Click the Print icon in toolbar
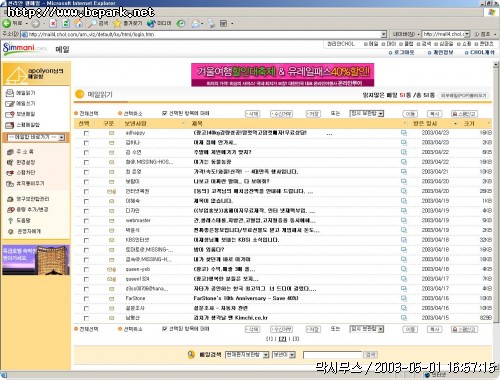The image size is (500, 380). tap(211, 23)
